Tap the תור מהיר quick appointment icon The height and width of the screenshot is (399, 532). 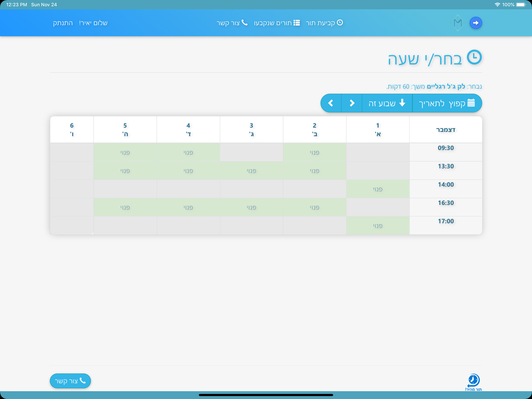point(473,382)
